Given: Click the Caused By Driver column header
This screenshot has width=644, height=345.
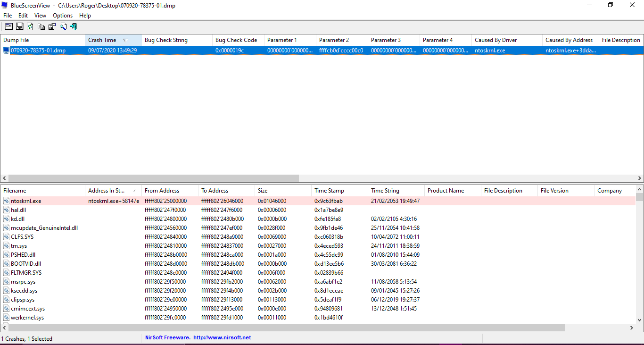Looking at the screenshot, I should pyautogui.click(x=507, y=40).
